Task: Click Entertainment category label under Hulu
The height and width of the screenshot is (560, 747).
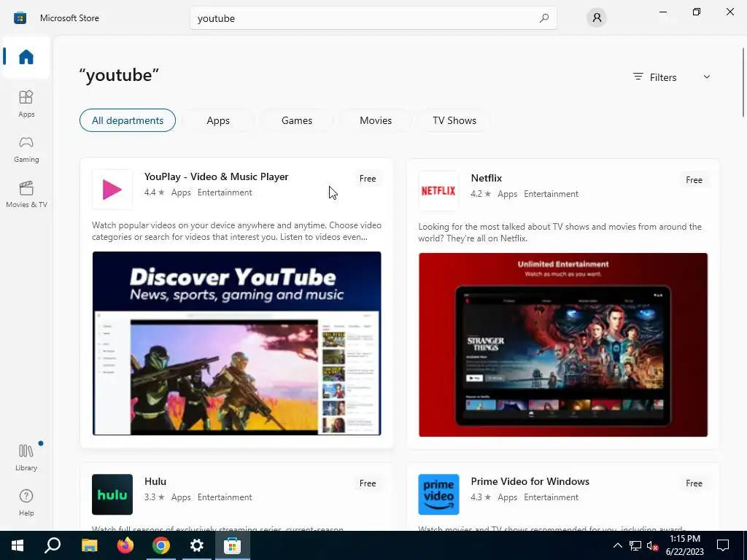Action: point(225,497)
